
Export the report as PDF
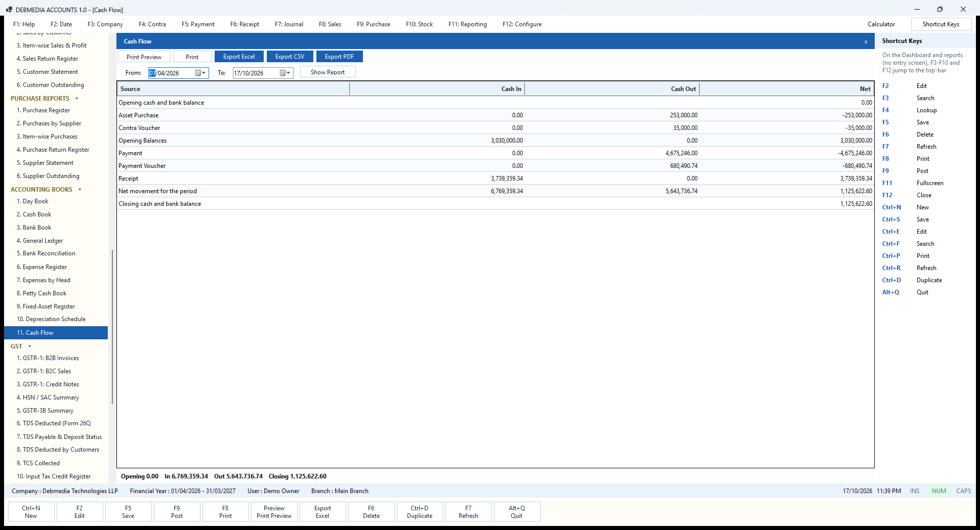(339, 57)
